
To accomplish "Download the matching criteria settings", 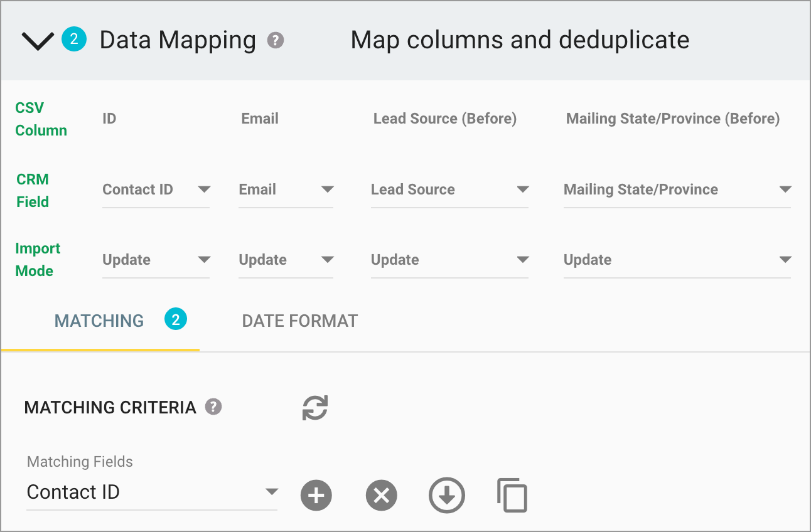I will [446, 495].
